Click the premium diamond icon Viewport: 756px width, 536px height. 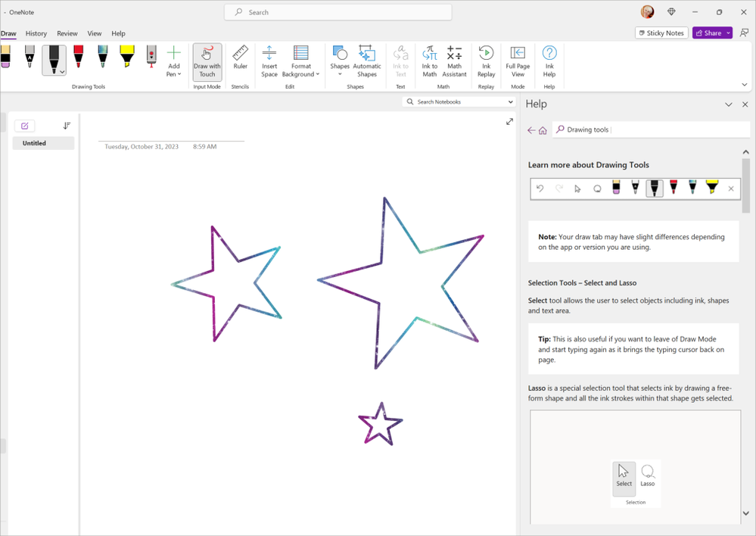(x=671, y=12)
